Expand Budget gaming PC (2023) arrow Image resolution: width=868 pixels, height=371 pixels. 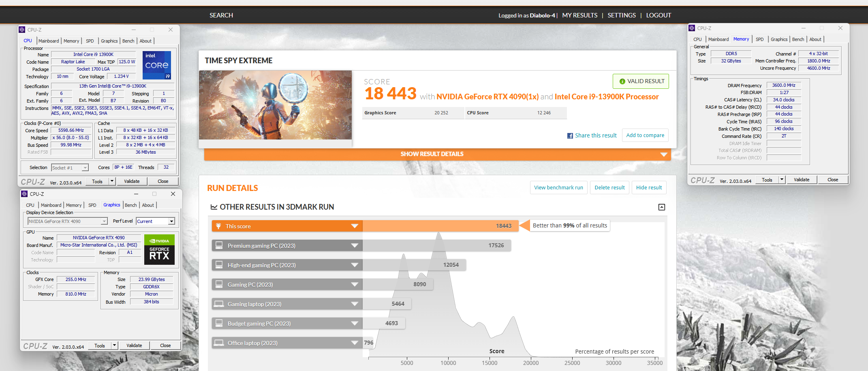[x=355, y=323]
